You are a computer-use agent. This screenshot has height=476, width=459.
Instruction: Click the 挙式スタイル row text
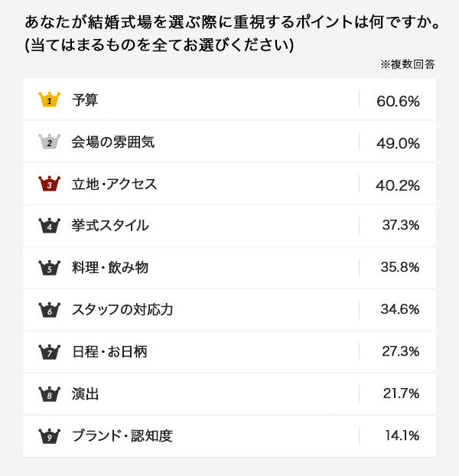(110, 226)
